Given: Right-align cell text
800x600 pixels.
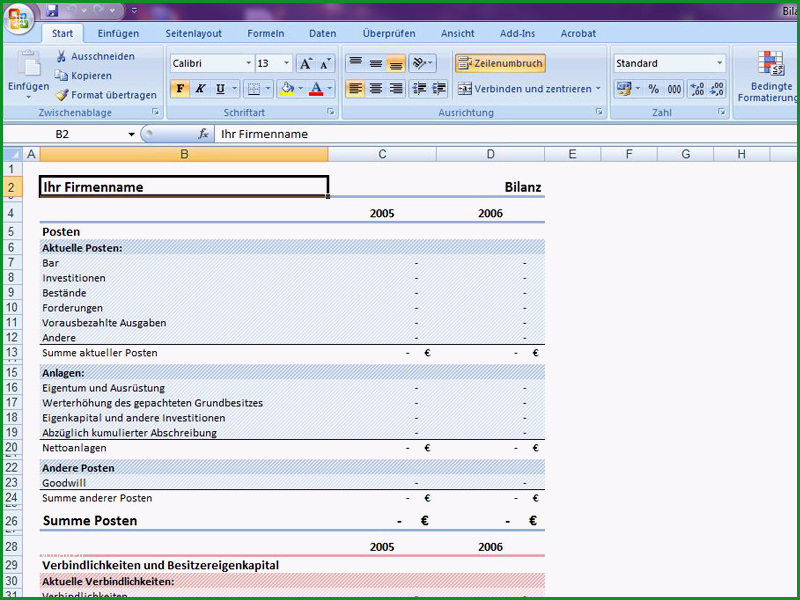Looking at the screenshot, I should click(x=396, y=89).
